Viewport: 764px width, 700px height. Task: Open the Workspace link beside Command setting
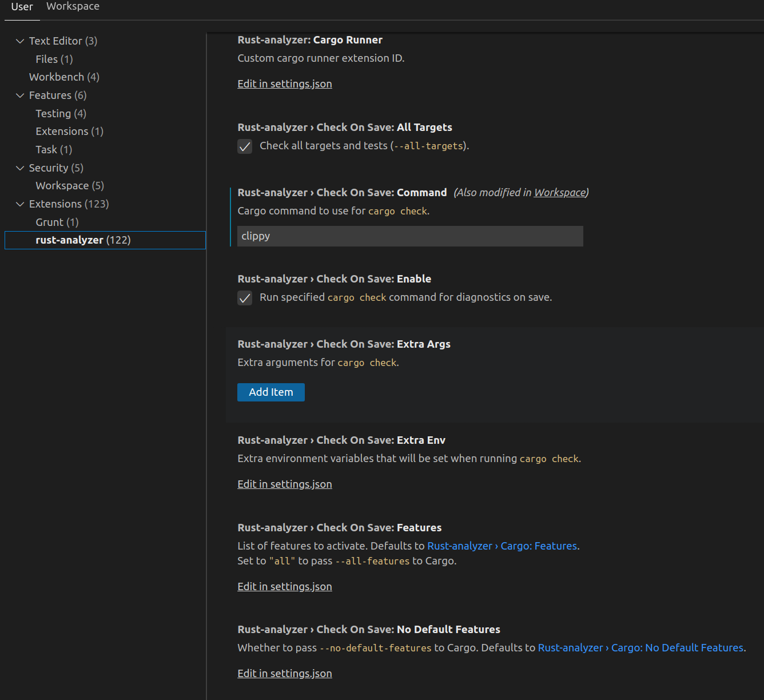pyautogui.click(x=560, y=193)
